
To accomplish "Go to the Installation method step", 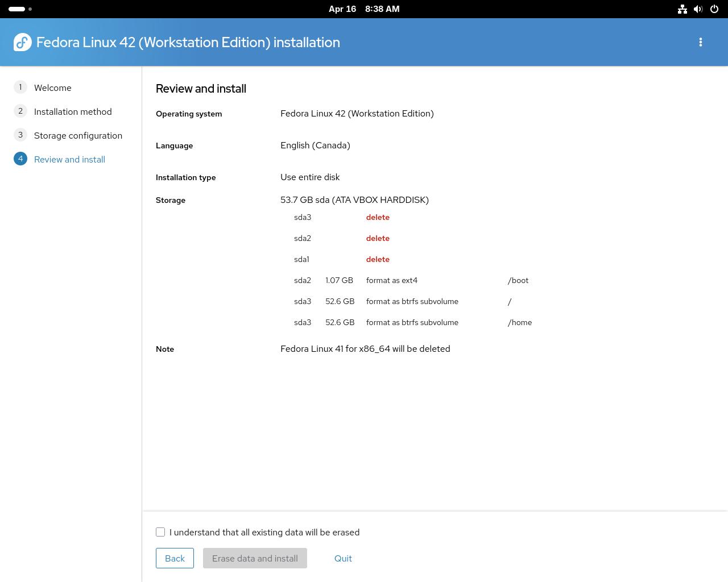I will point(73,111).
